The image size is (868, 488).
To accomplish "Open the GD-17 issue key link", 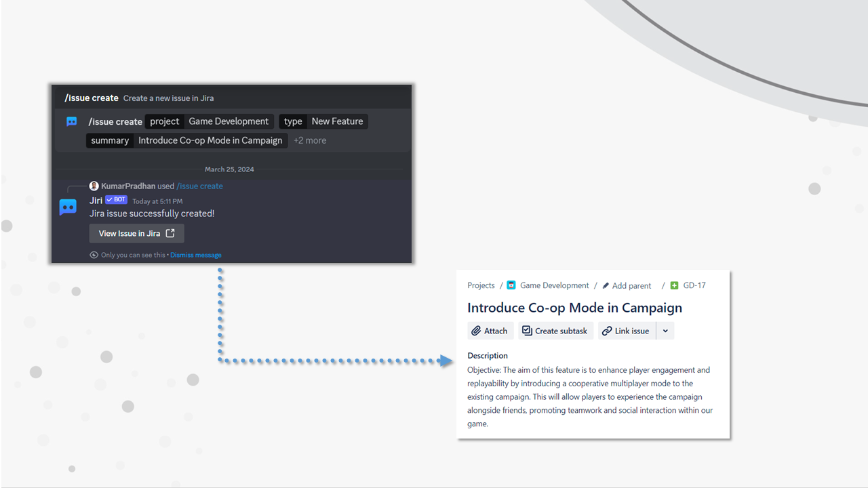I will [x=694, y=285].
